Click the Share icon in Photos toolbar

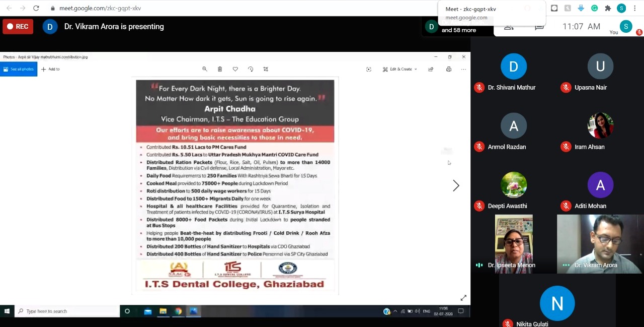[x=431, y=69]
